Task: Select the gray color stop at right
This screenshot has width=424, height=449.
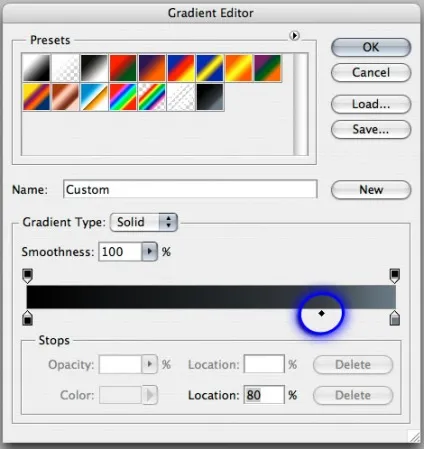Action: click(395, 318)
